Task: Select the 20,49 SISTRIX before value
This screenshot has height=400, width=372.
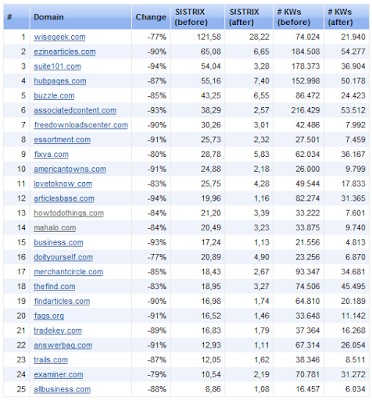Action: 211,228
